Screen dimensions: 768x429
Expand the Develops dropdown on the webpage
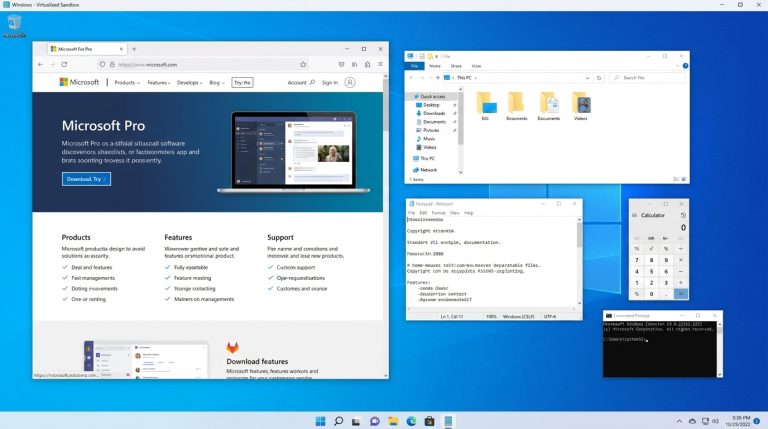pyautogui.click(x=190, y=83)
